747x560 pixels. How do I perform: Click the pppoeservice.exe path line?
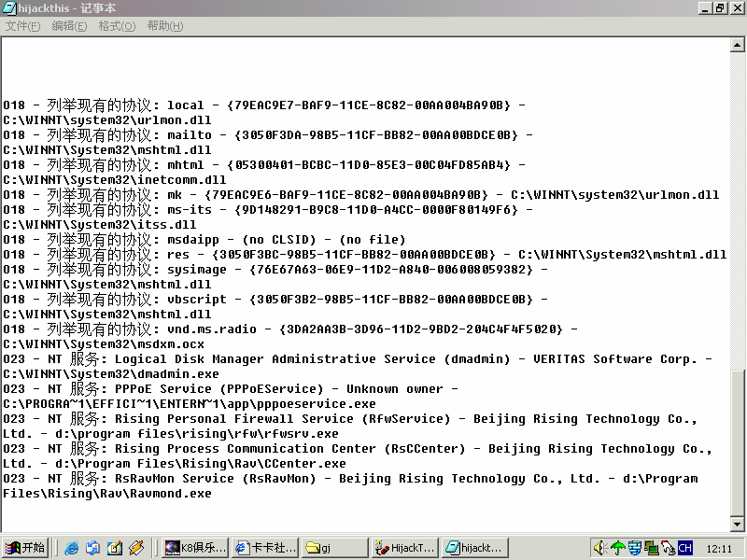pyautogui.click(x=190, y=404)
